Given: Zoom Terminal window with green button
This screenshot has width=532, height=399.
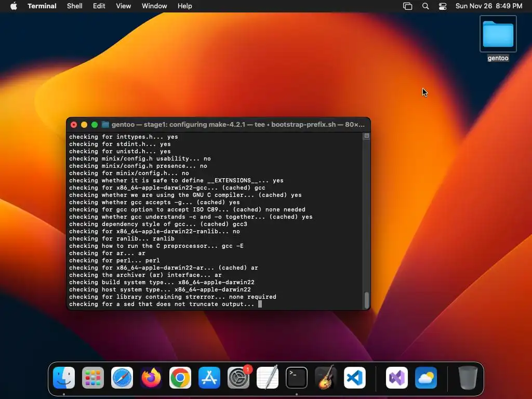Looking at the screenshot, I should pyautogui.click(x=95, y=125).
